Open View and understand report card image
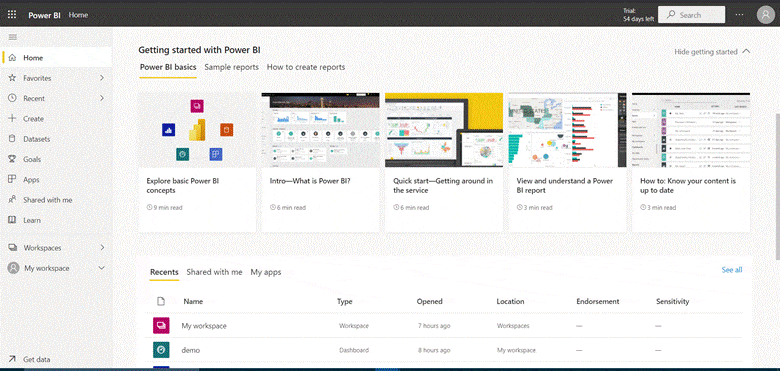Image resolution: width=780 pixels, height=371 pixels. point(567,130)
